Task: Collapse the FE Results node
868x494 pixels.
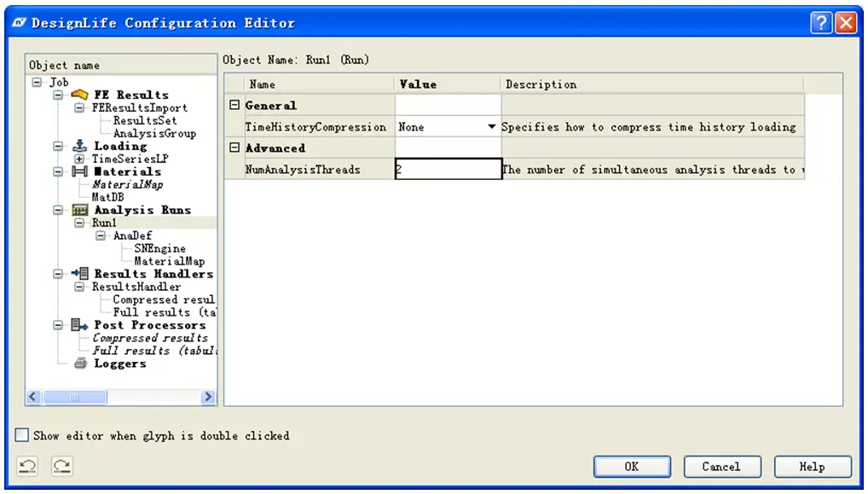Action: tap(58, 95)
